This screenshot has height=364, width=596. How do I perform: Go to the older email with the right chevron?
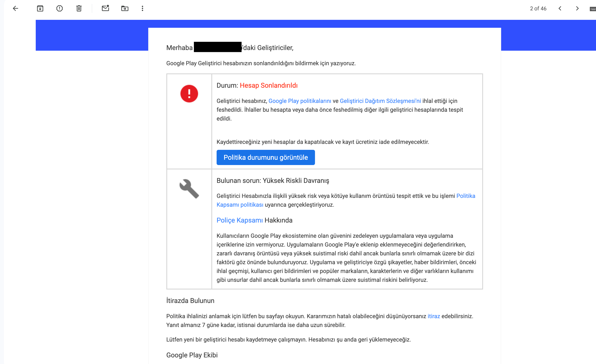[577, 8]
